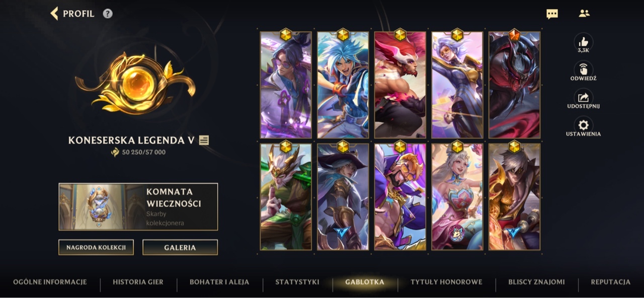This screenshot has width=644, height=298.
Task: Open the Nagroda Kolekcji button
Action: pyautogui.click(x=96, y=247)
